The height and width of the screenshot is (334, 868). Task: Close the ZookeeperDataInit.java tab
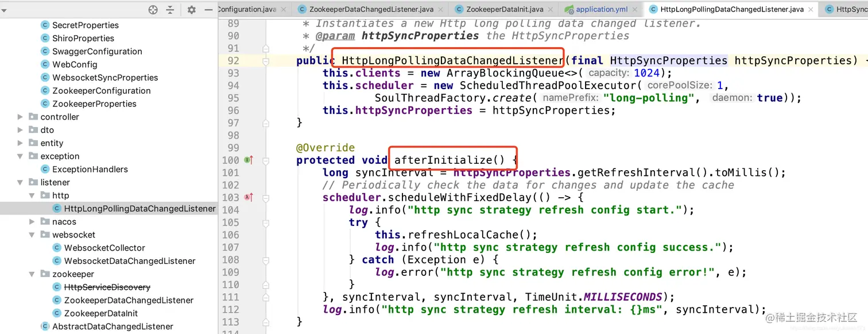[x=552, y=9]
